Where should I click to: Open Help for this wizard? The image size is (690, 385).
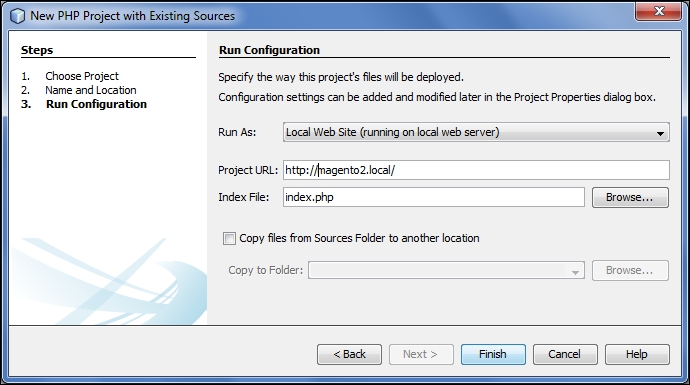coord(637,354)
